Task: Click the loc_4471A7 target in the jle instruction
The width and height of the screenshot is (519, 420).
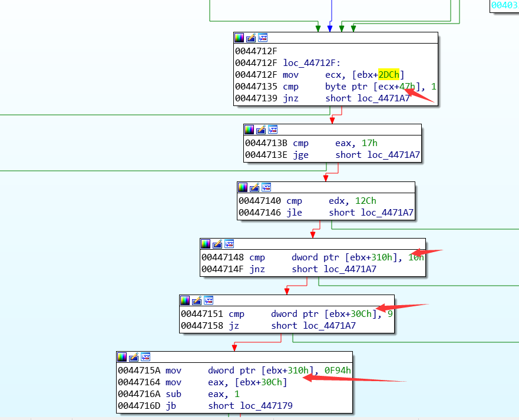Action: pos(387,213)
